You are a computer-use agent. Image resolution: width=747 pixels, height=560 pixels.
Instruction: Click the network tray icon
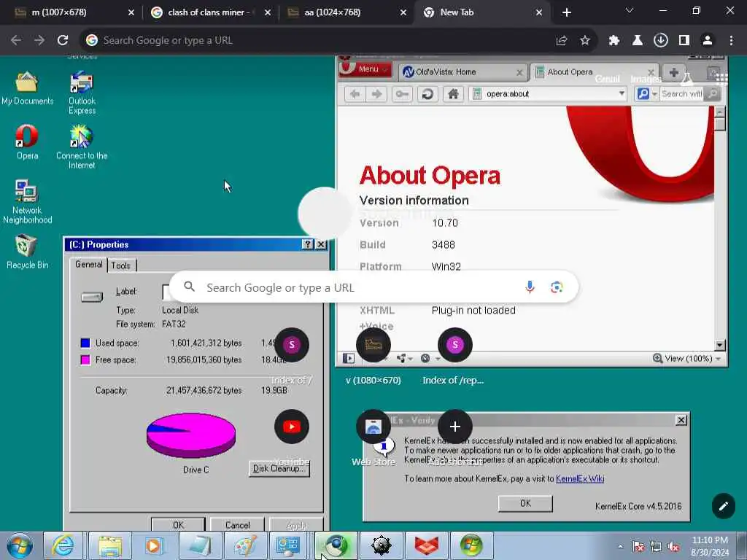[x=656, y=547]
